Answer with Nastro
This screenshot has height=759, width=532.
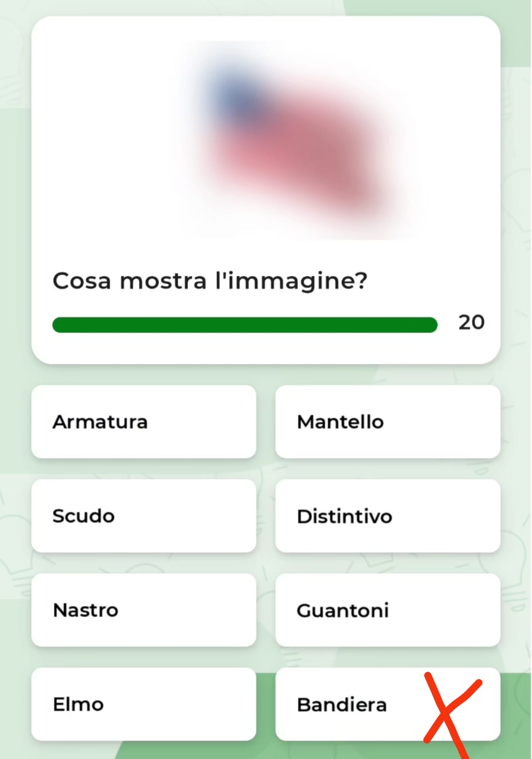pyautogui.click(x=143, y=610)
